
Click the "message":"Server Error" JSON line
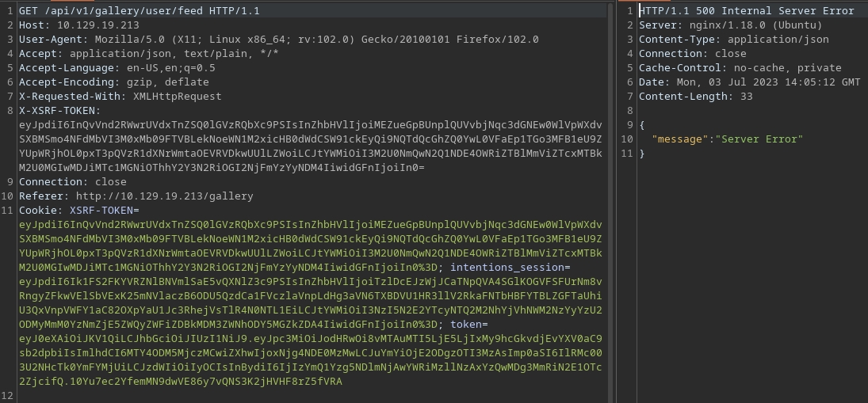(727, 139)
